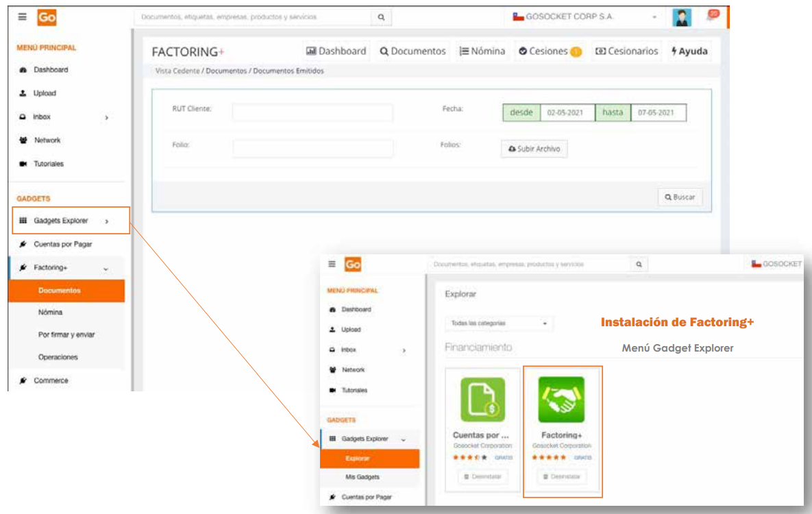Open the Ayuda tab
The width and height of the screenshot is (812, 514).
[x=689, y=51]
